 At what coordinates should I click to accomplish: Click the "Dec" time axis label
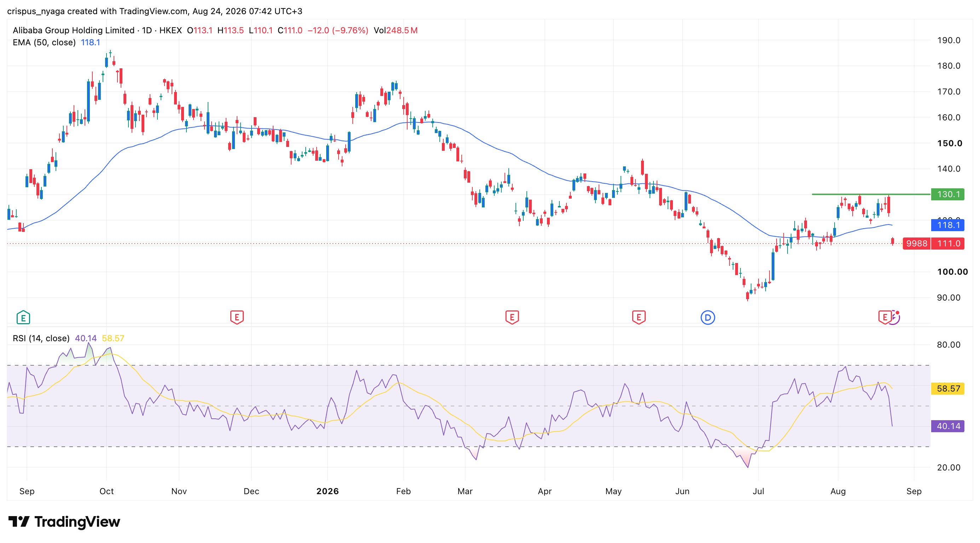click(252, 491)
